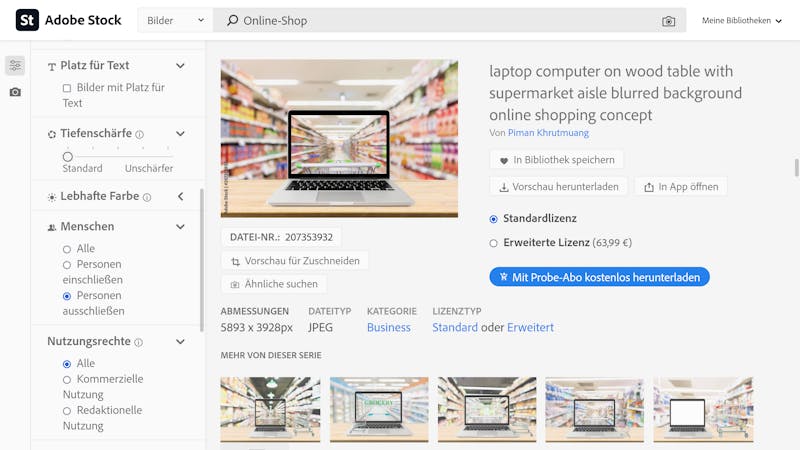
Task: Click the Standard license type link
Action: point(455,328)
